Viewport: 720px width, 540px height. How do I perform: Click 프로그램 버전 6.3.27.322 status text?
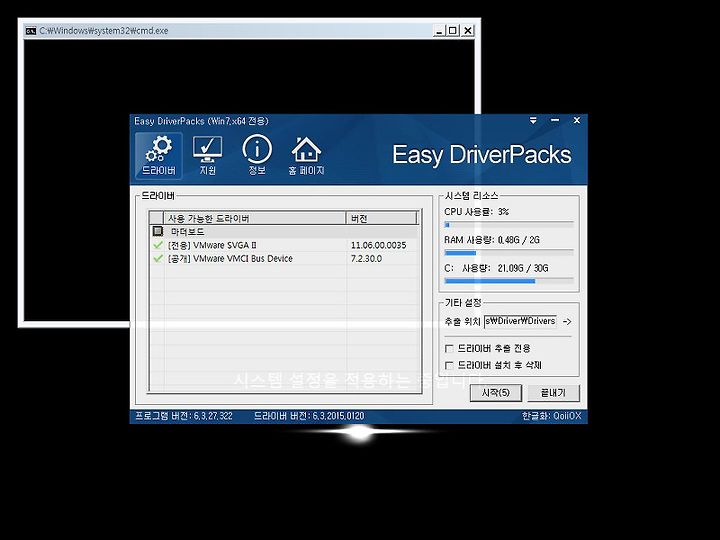coord(184,416)
